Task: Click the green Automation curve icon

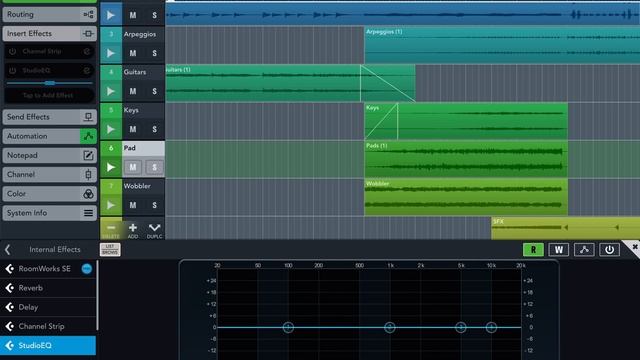Action: pos(88,136)
